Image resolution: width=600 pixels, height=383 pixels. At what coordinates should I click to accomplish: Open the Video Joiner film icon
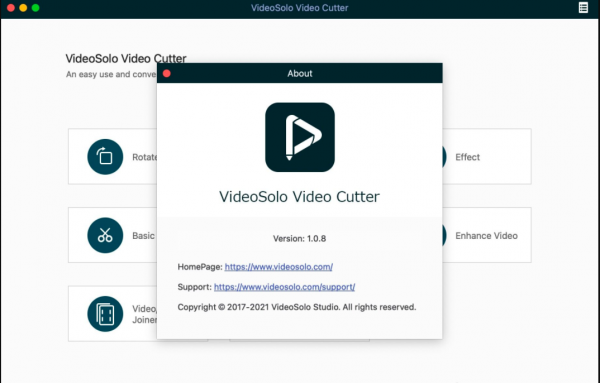click(105, 314)
